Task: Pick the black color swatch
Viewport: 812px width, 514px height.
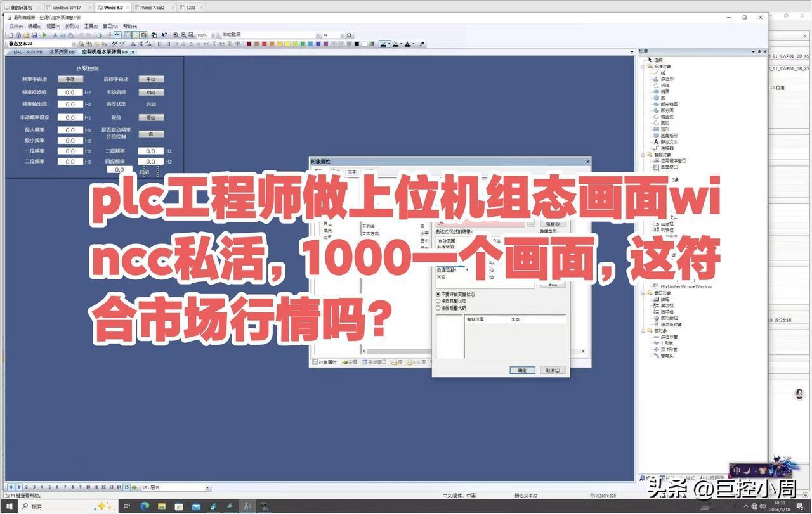Action: click(357, 44)
